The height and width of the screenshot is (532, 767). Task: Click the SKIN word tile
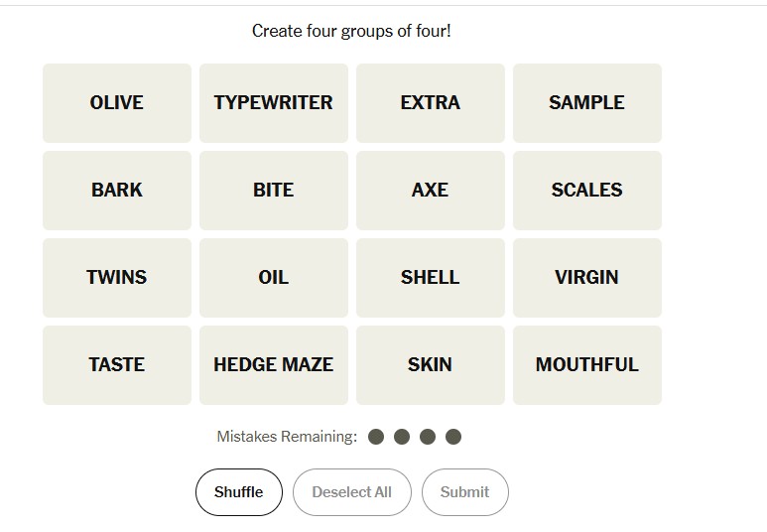tap(431, 365)
